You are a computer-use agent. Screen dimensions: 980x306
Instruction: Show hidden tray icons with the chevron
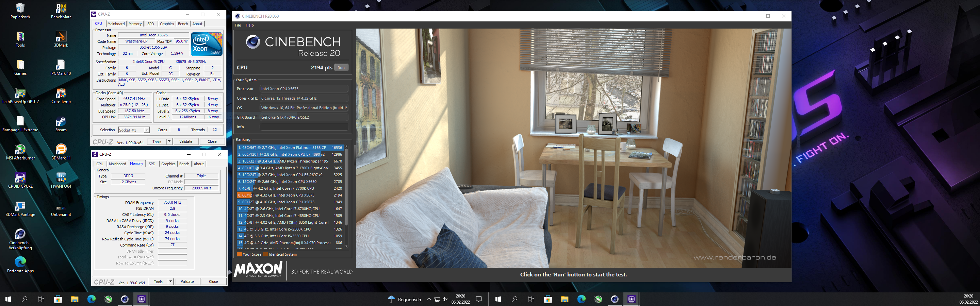pos(429,299)
